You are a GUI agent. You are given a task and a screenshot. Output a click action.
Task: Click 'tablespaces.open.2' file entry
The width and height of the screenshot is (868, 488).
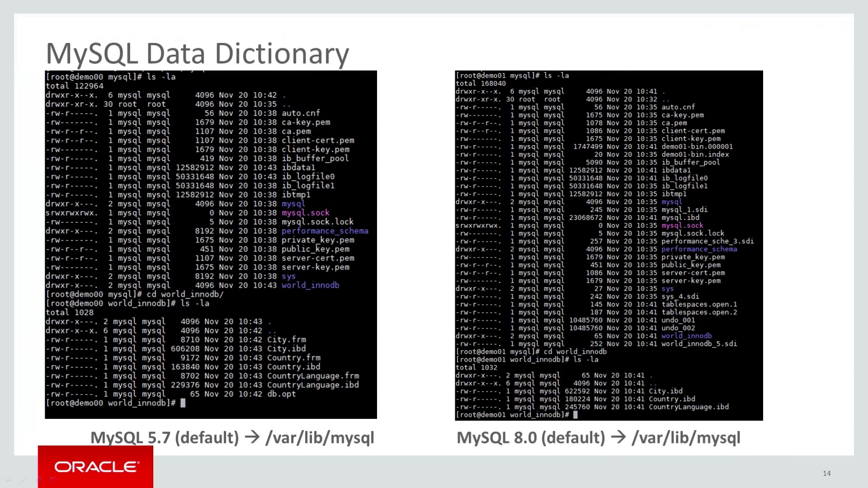point(699,312)
